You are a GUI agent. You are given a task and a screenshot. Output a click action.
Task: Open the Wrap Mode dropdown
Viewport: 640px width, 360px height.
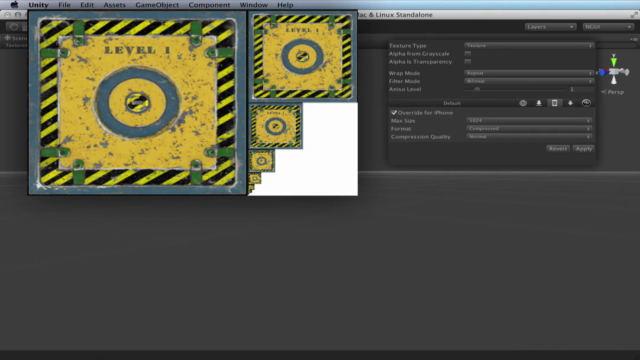click(x=529, y=73)
